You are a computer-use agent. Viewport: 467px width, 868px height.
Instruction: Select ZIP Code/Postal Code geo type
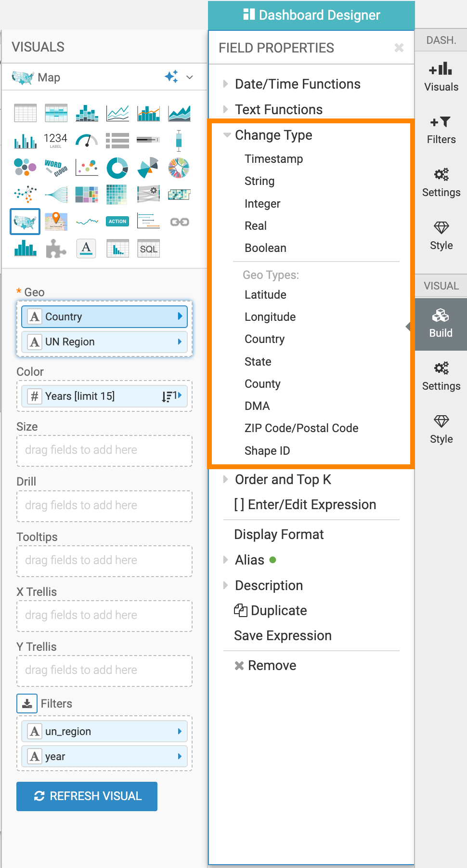click(x=301, y=428)
